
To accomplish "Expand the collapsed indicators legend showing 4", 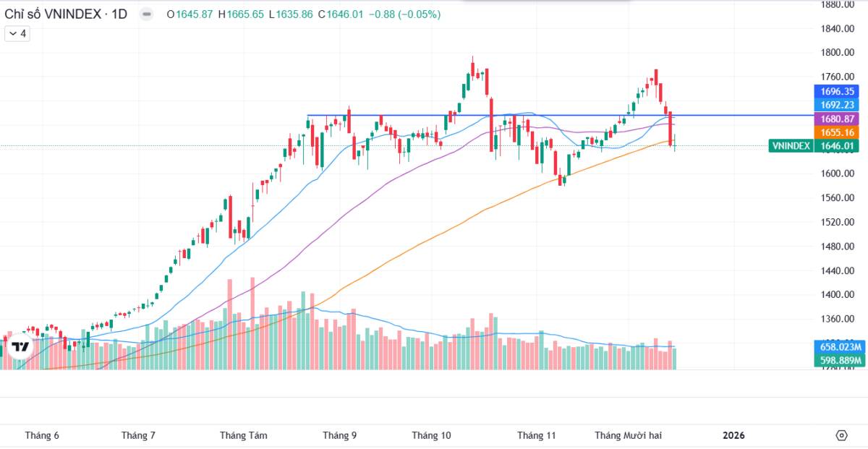I will pyautogui.click(x=18, y=33).
